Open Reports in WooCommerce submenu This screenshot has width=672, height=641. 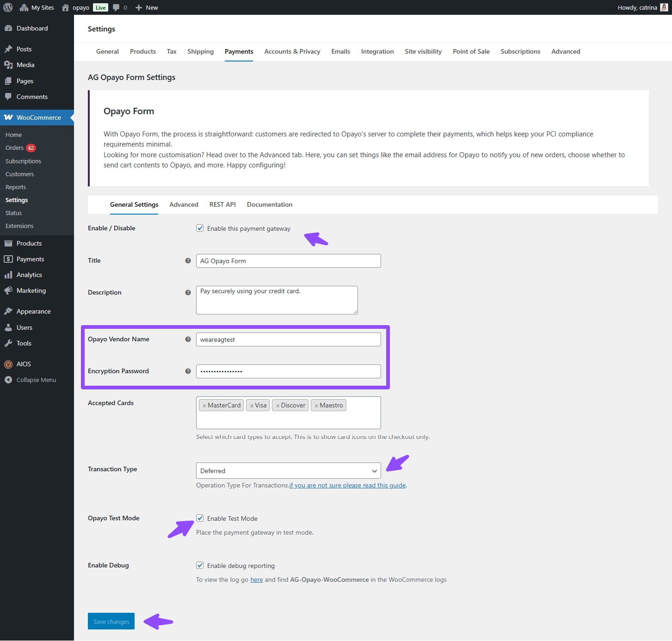(16, 187)
